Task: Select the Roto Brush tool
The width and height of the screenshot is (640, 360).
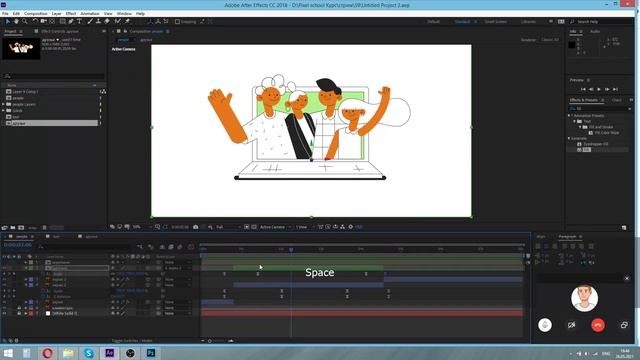Action: tap(118, 21)
